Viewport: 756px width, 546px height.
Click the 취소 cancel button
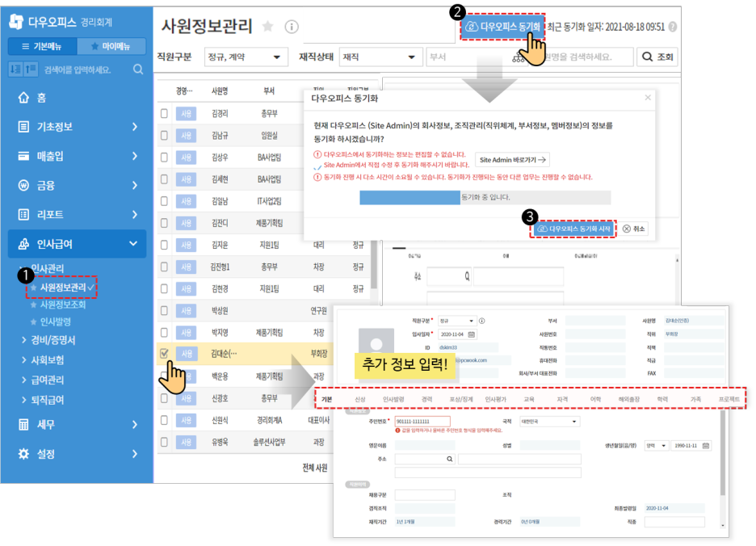click(633, 229)
